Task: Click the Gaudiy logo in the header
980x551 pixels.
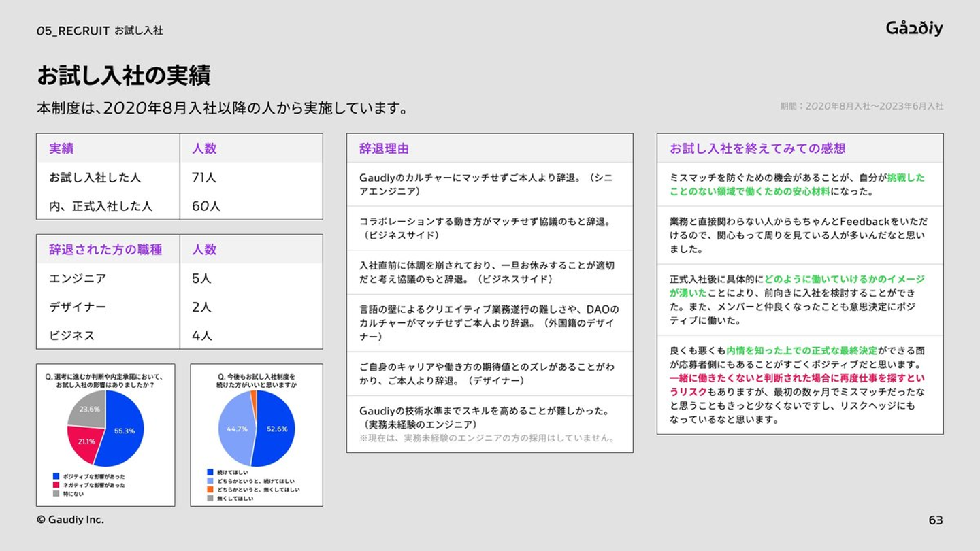Action: point(914,28)
